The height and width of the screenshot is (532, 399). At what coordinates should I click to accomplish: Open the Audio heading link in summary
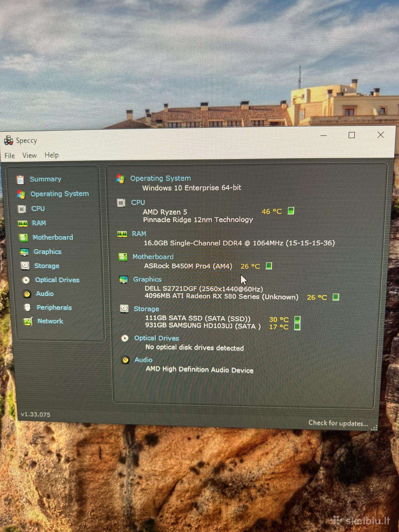[x=144, y=360]
